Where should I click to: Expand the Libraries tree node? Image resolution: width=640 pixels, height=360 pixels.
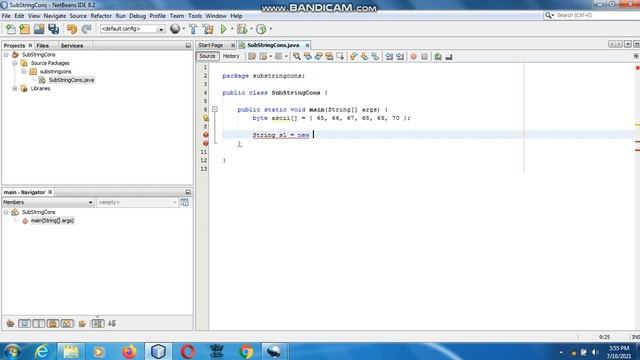click(x=15, y=89)
